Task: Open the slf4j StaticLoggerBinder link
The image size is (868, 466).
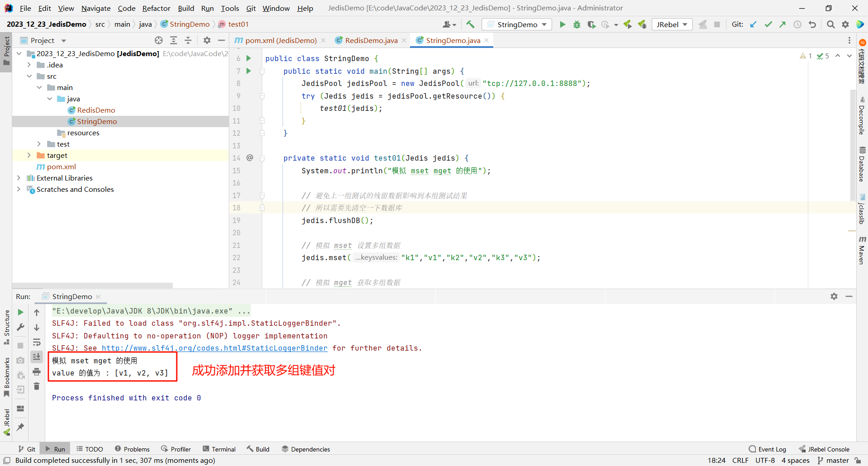Action: pyautogui.click(x=214, y=348)
